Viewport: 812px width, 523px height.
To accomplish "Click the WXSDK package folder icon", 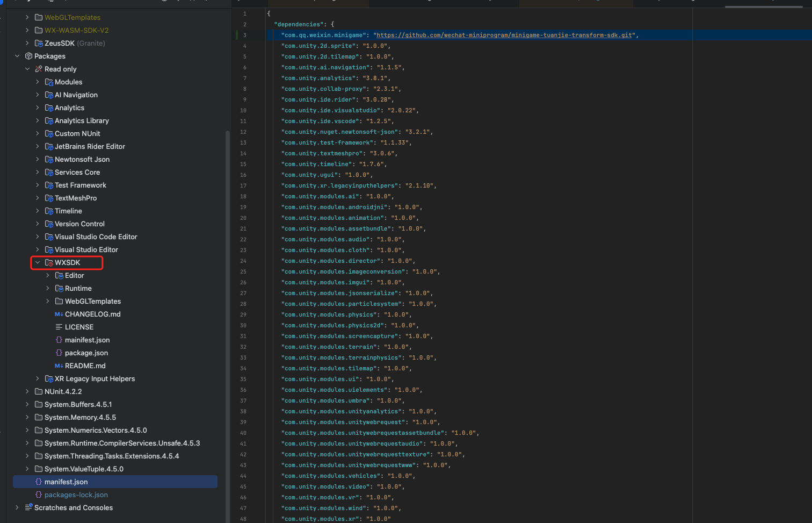I will [49, 263].
